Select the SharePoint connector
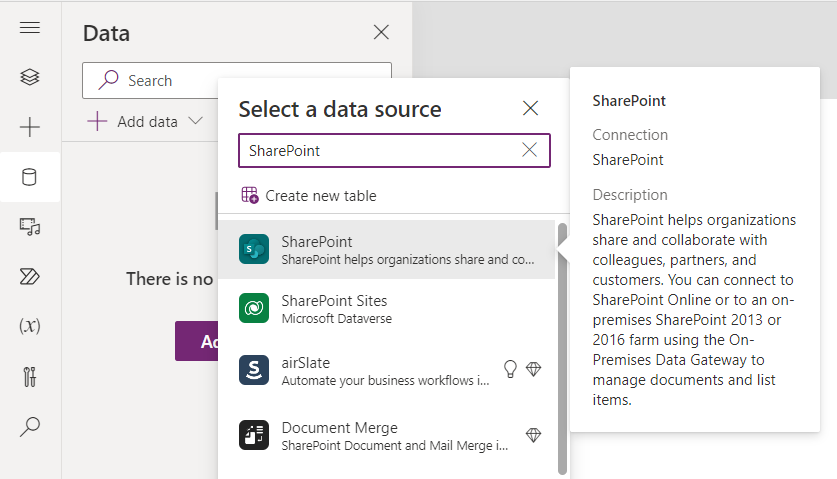 click(386, 249)
